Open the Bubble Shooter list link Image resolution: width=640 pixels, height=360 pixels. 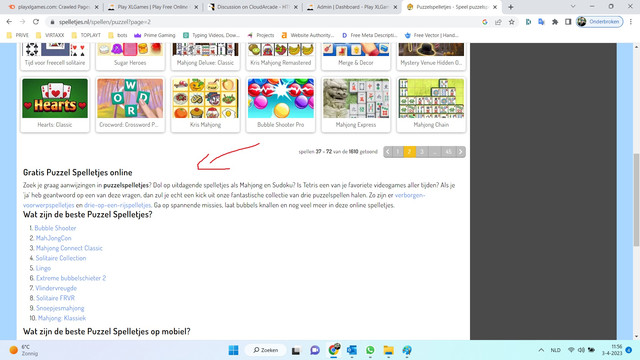55,228
